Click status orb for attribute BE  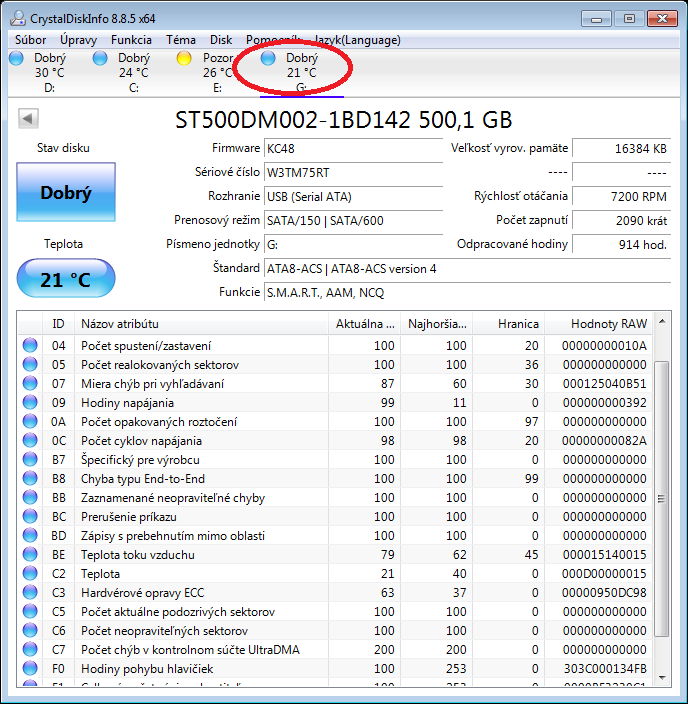[30, 554]
